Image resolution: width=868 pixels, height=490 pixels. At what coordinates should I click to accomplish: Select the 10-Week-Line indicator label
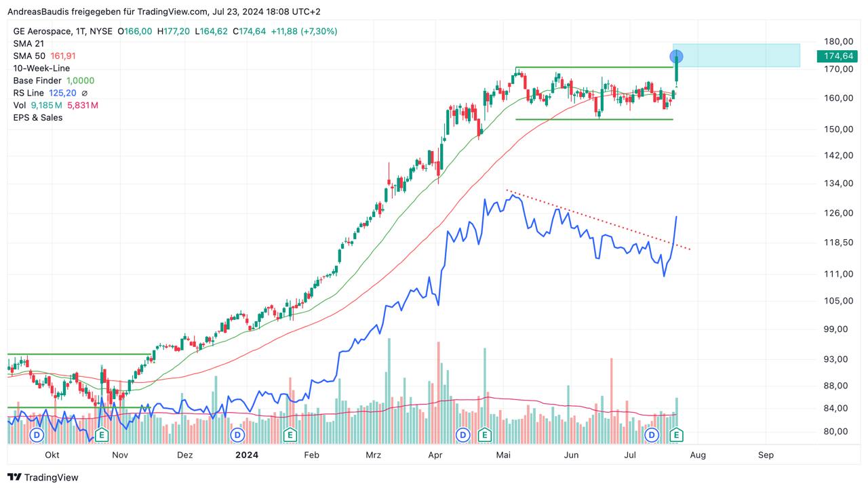[x=41, y=68]
